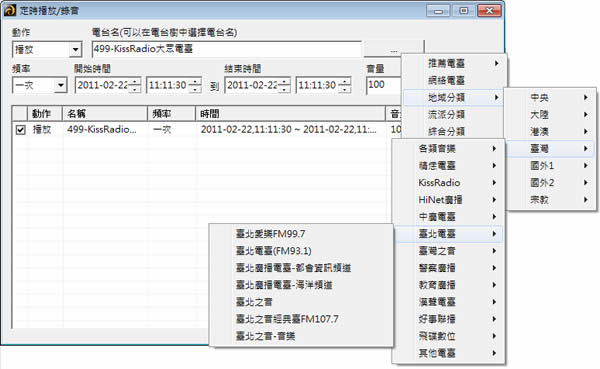Click the volume field showing 100
The height and width of the screenshot is (369, 600).
pyautogui.click(x=384, y=85)
